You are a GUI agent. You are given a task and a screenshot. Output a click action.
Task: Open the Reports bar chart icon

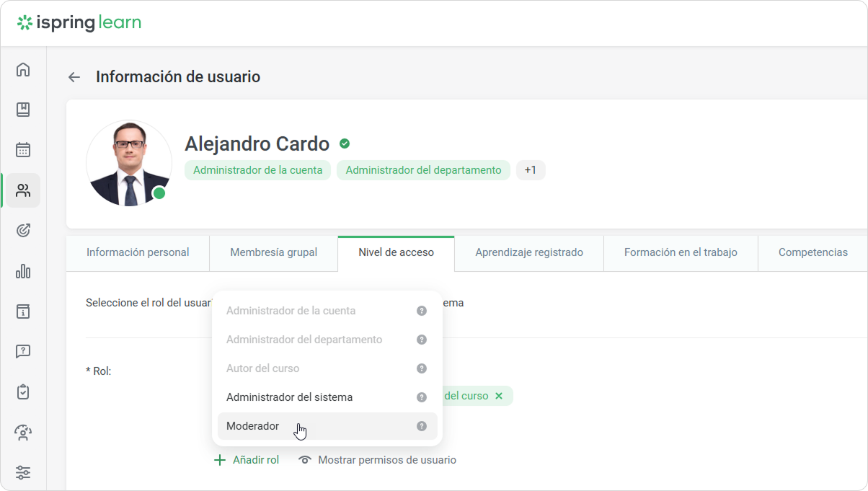click(23, 271)
